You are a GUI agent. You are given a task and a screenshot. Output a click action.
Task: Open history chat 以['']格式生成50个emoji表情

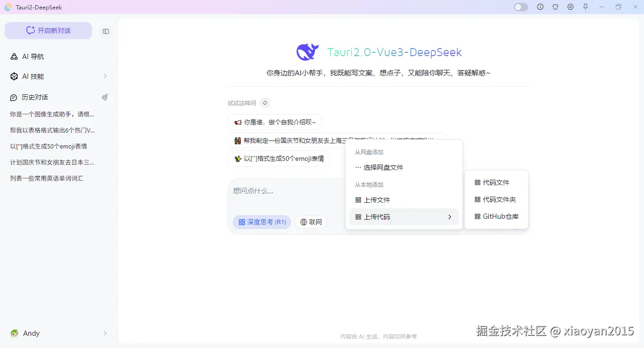[49, 146]
